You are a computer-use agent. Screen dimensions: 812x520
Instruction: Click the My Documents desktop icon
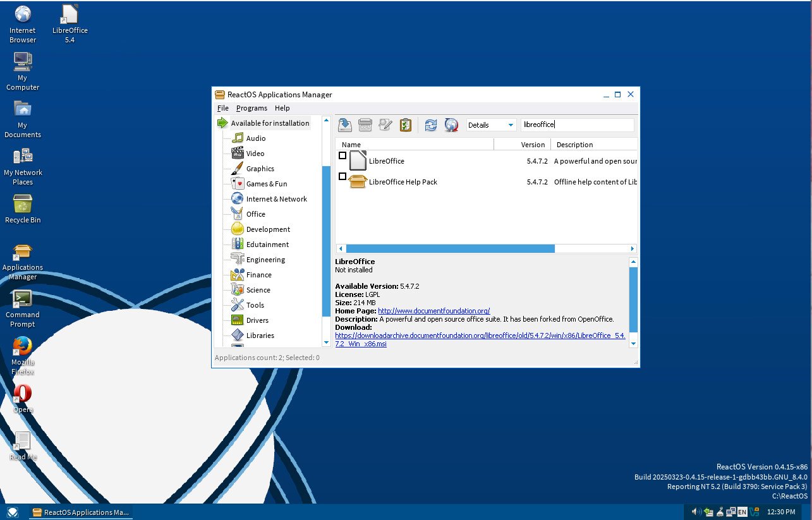pos(23,119)
